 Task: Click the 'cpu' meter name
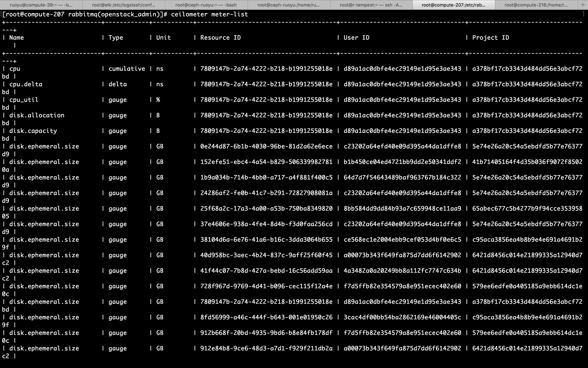click(15, 69)
